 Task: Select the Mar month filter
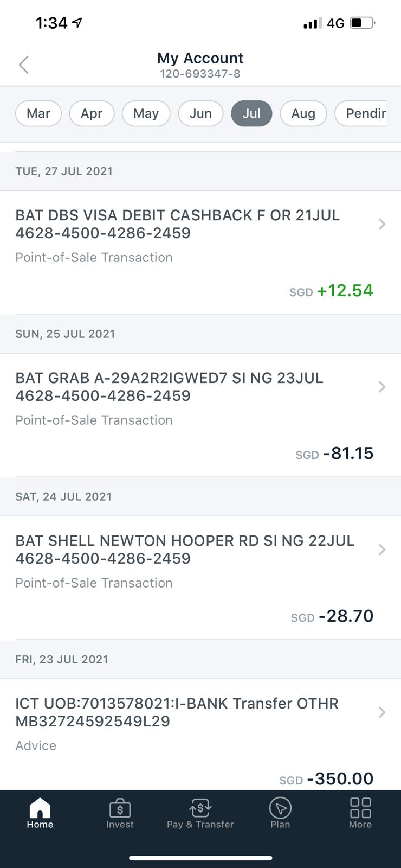point(38,113)
